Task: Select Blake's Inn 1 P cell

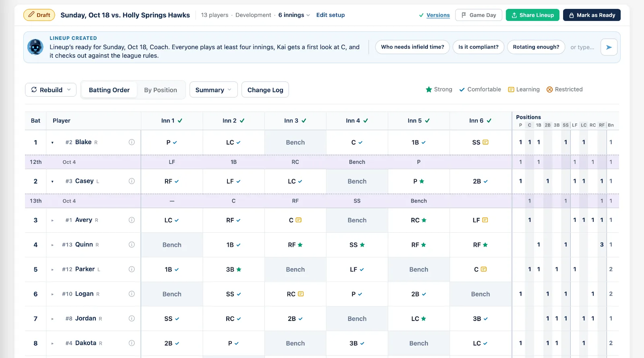Action: click(172, 143)
